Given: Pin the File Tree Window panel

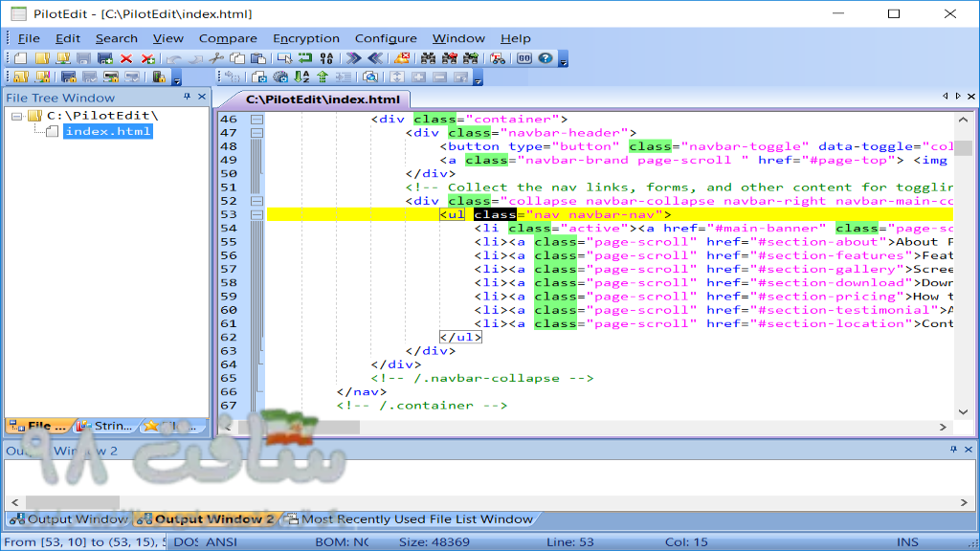Looking at the screenshot, I should 187,97.
